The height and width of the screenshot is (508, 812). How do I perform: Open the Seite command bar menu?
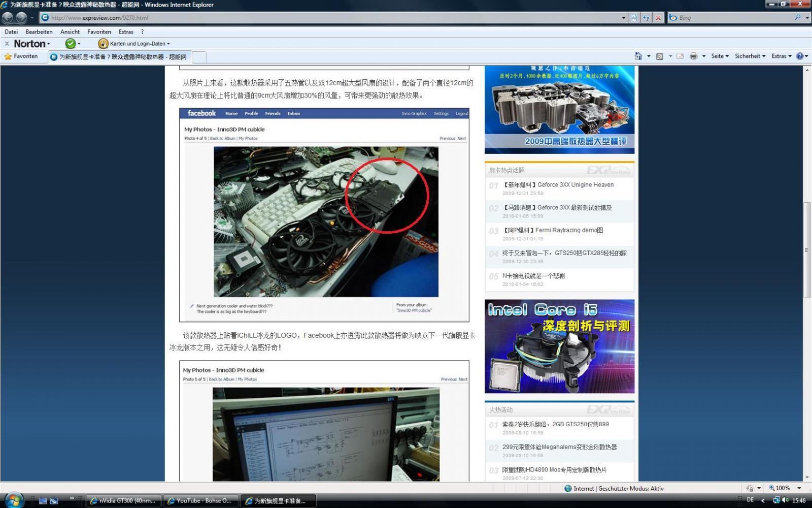720,56
